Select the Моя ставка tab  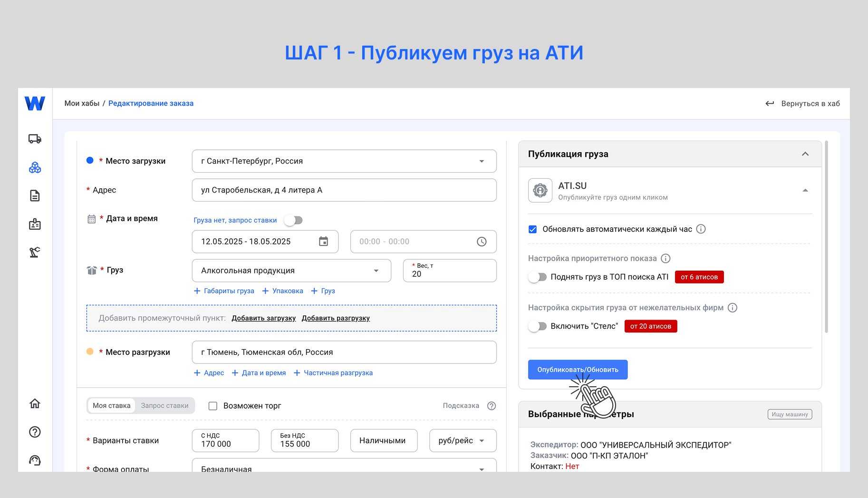coord(112,406)
